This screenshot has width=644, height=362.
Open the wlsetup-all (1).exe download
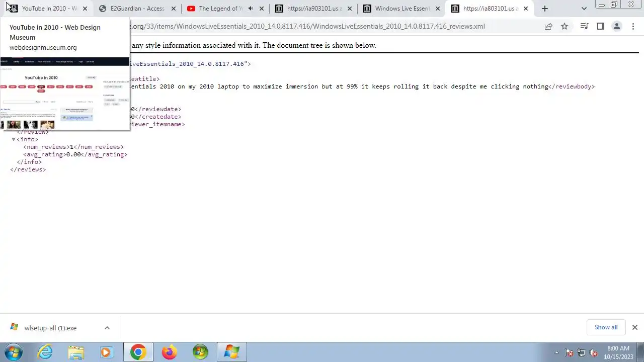50,328
